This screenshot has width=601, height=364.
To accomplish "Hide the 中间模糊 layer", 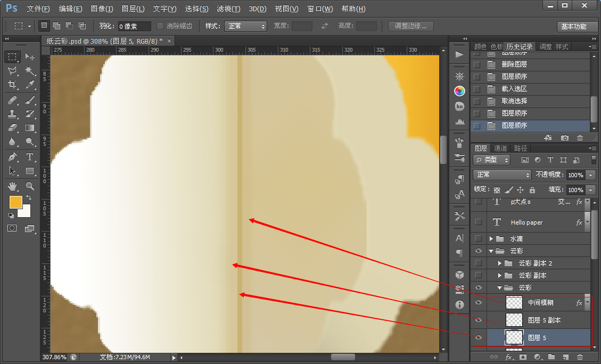I will point(479,302).
